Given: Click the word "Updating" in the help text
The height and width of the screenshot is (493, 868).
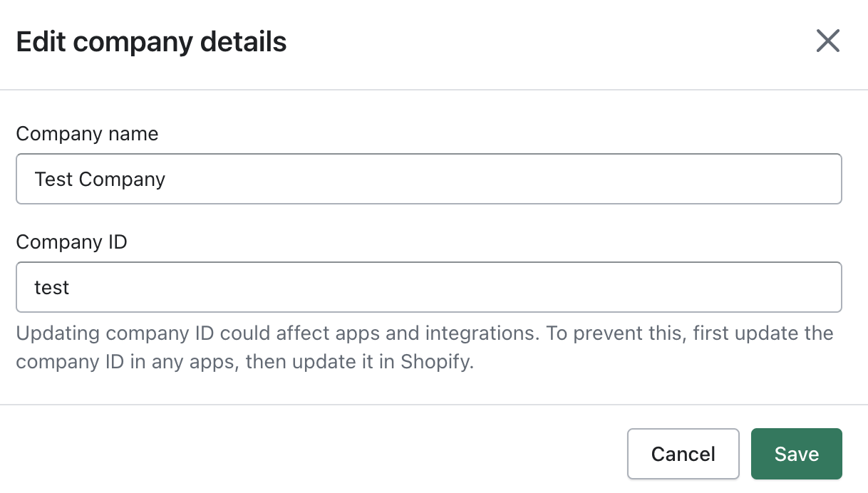Looking at the screenshot, I should 58,333.
